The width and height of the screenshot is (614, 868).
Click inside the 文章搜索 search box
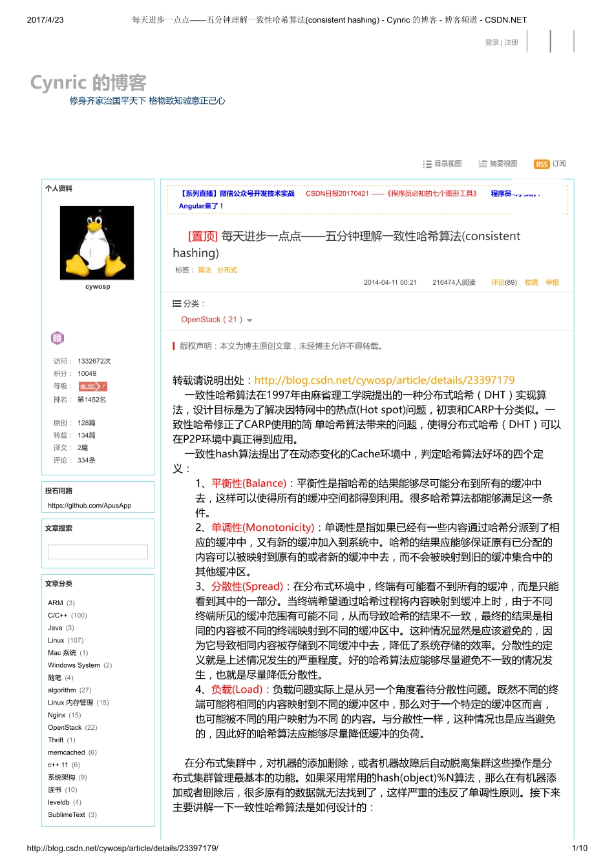click(x=98, y=552)
